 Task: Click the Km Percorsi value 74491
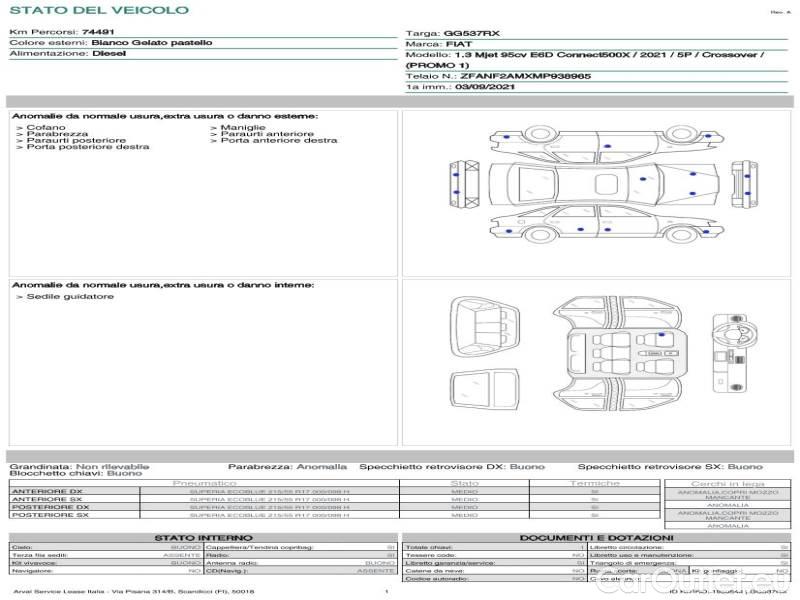coord(97,33)
